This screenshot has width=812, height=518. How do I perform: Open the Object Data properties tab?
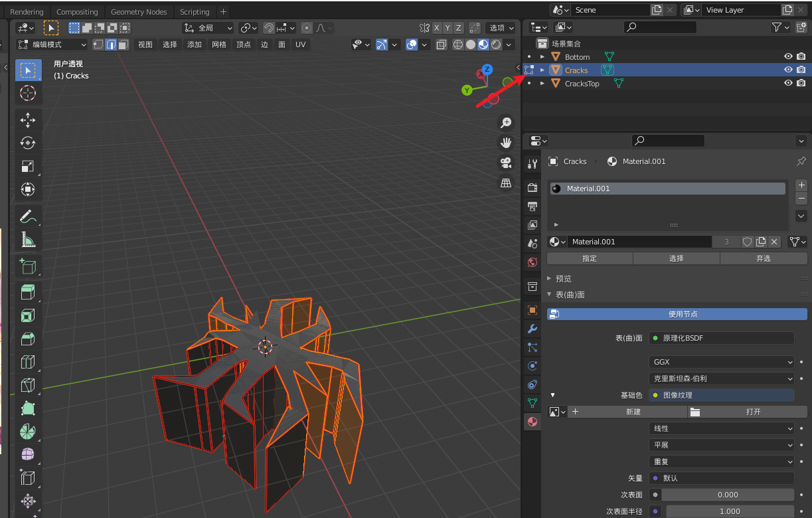tap(532, 403)
